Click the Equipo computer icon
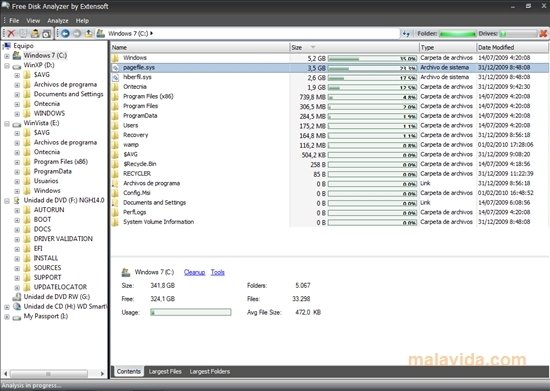Viewport: 550px width, 391px height. 6,46
